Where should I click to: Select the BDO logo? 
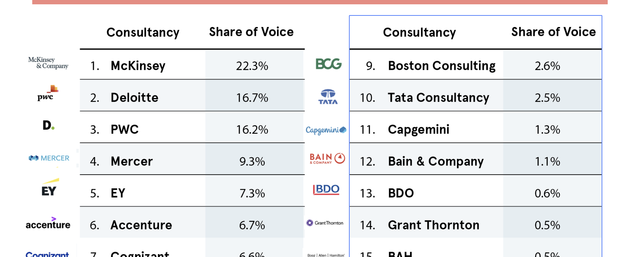(x=326, y=189)
